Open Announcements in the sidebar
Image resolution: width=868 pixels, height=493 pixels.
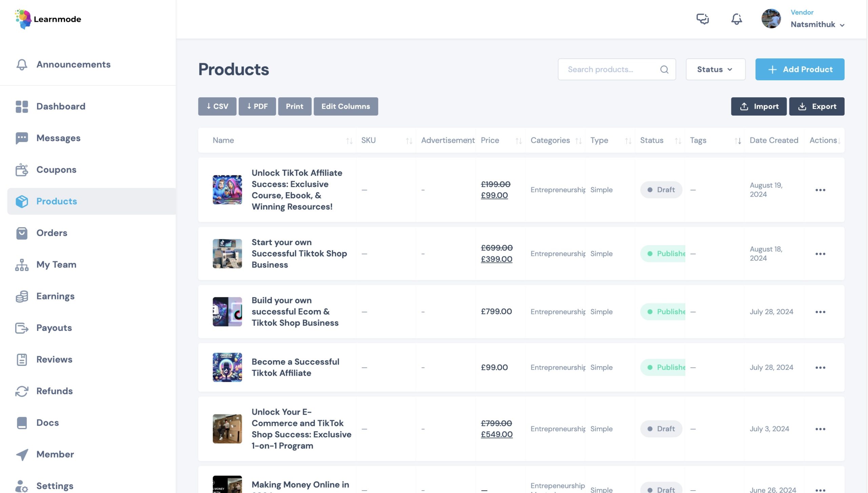coord(74,64)
